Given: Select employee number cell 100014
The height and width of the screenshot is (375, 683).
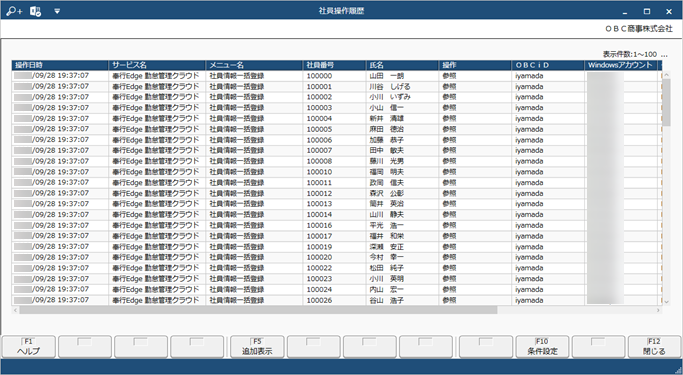Looking at the screenshot, I should pyautogui.click(x=334, y=215).
